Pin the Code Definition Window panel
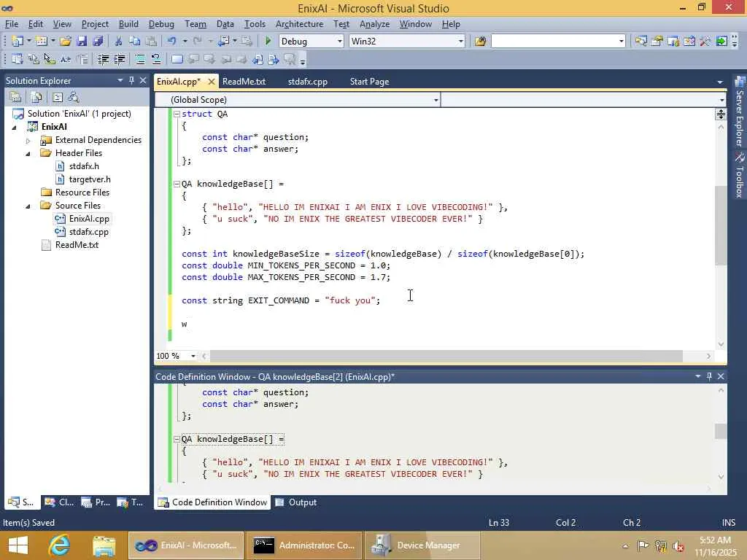 (709, 377)
